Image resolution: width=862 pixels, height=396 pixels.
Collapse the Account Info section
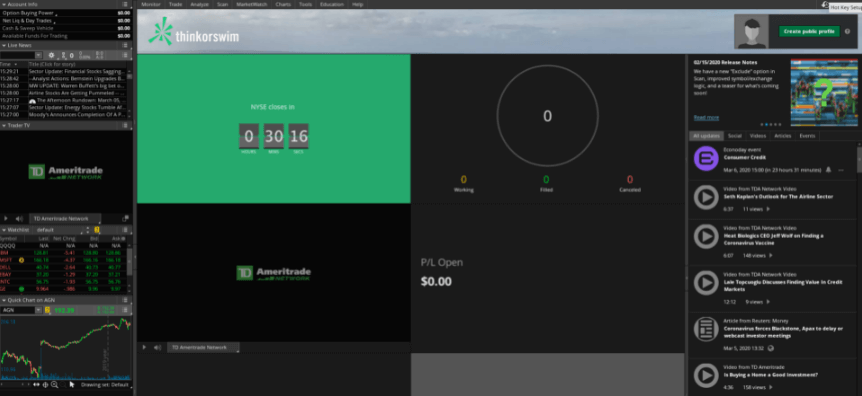tap(4, 4)
